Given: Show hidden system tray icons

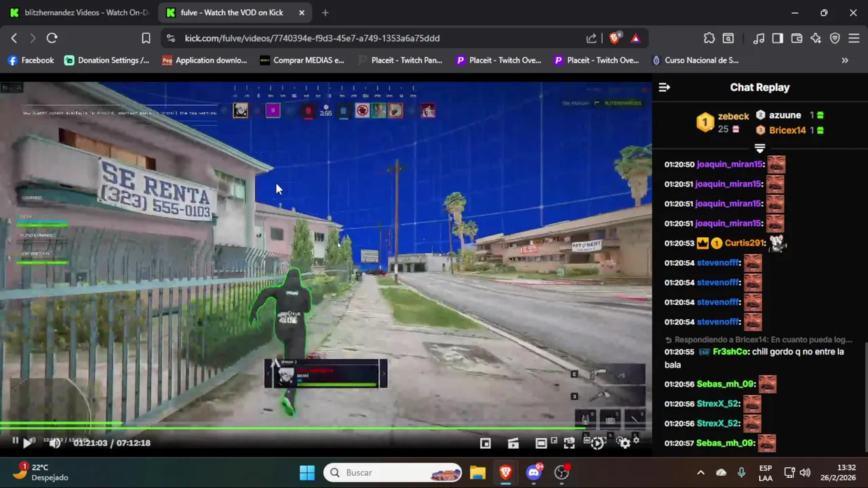Looking at the screenshot, I should tap(701, 472).
